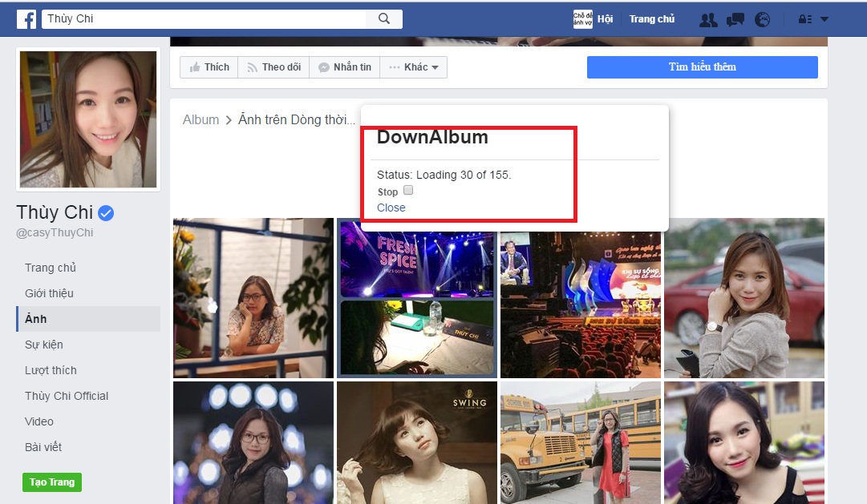The width and height of the screenshot is (867, 504).
Task: Click the flag icon on Theo dõi button
Action: click(253, 67)
